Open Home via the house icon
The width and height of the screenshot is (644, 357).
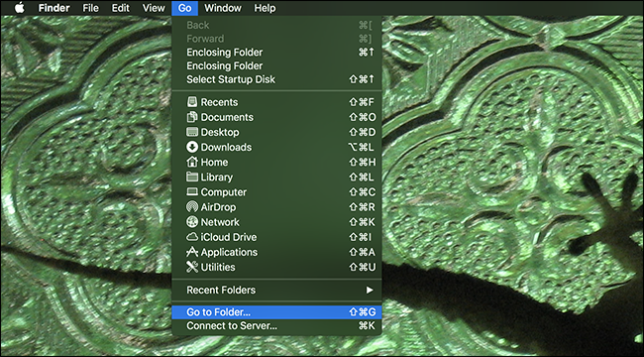(x=192, y=162)
